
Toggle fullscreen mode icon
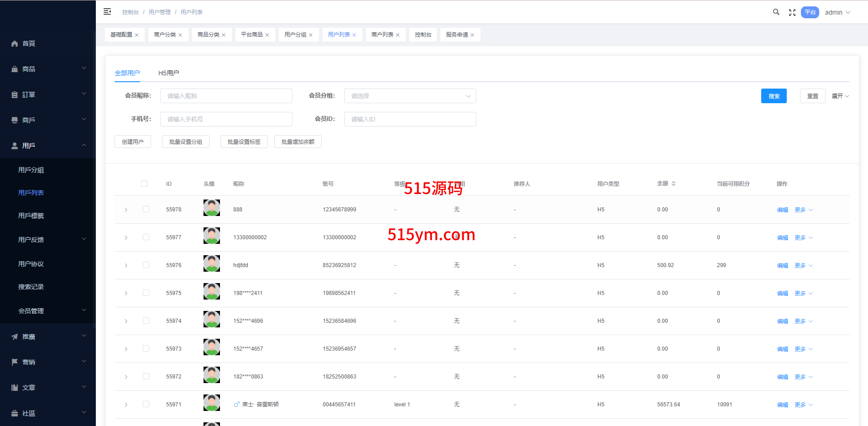point(792,13)
